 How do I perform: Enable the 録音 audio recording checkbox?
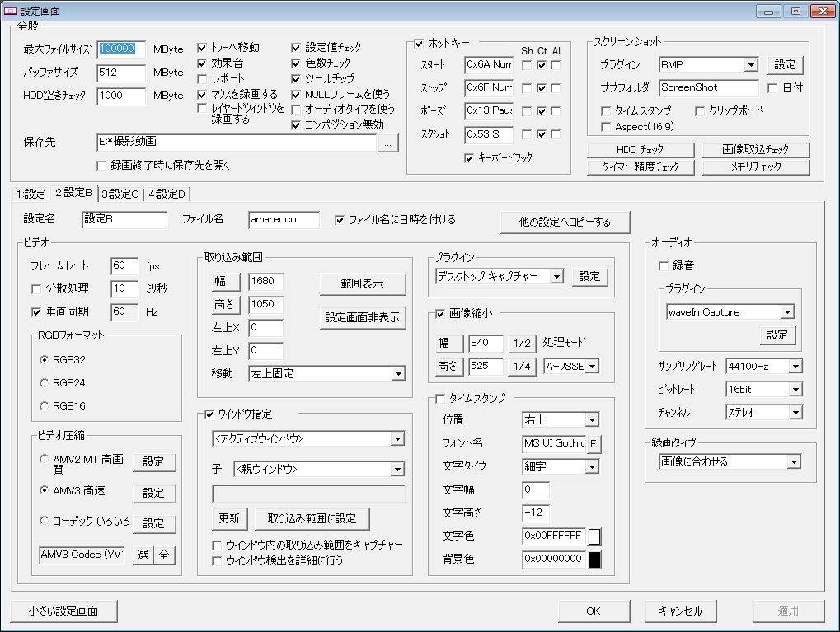coord(664,266)
